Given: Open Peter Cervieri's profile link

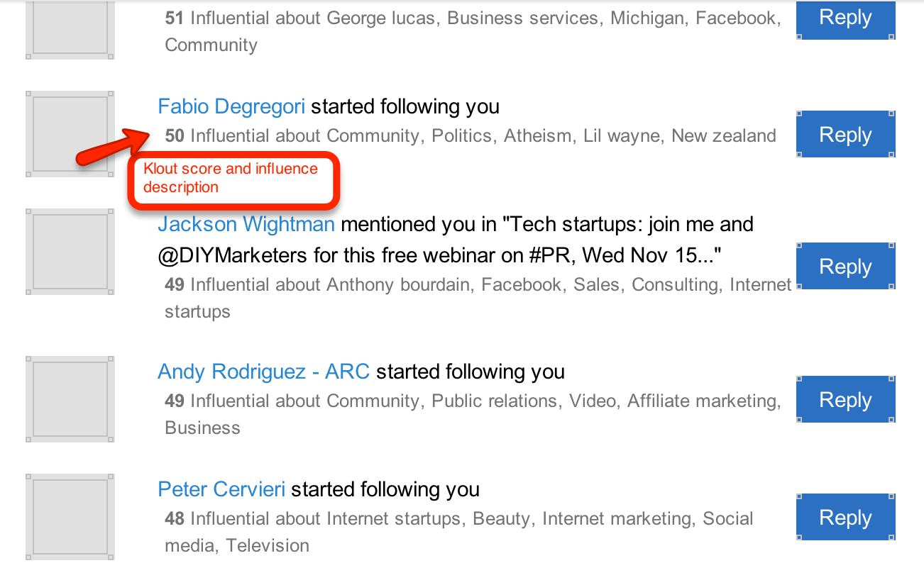Looking at the screenshot, I should (221, 489).
